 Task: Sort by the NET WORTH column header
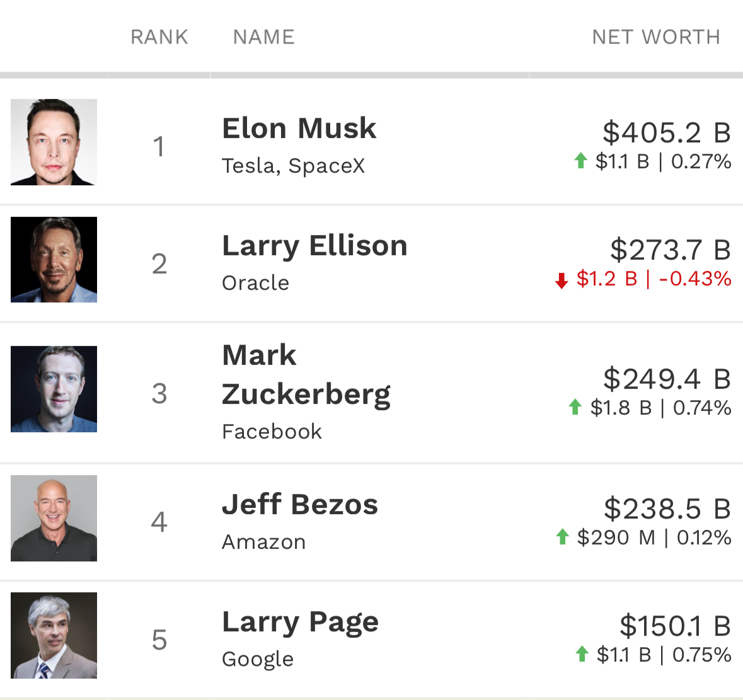[656, 37]
